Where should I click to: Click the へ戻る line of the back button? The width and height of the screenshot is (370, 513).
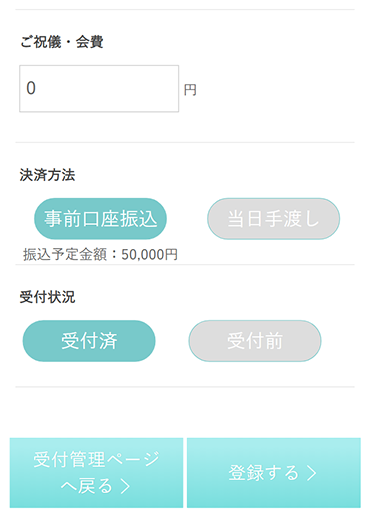(x=87, y=486)
